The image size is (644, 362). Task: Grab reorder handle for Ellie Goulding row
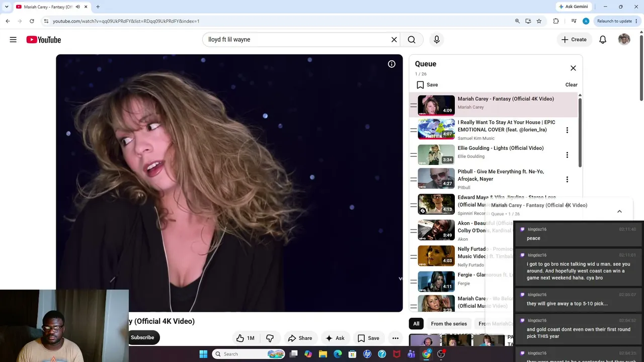414,155
